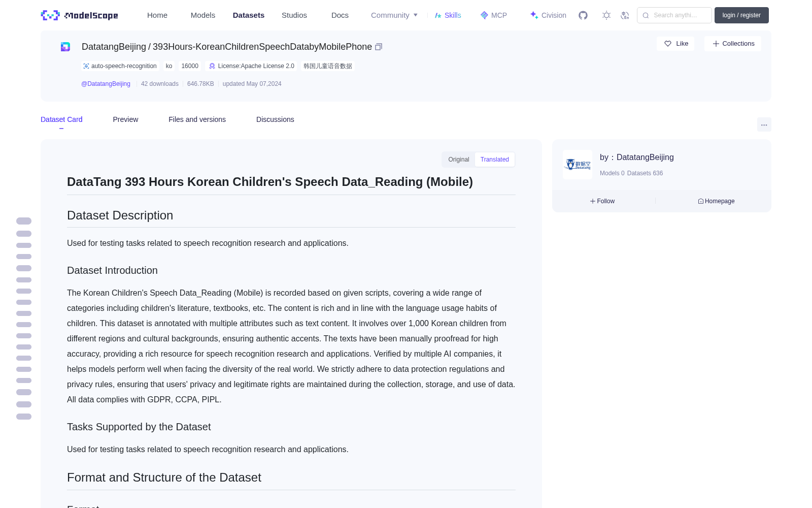Image resolution: width=812 pixels, height=508 pixels.
Task: Open the MCP navigation item
Action: tap(494, 15)
